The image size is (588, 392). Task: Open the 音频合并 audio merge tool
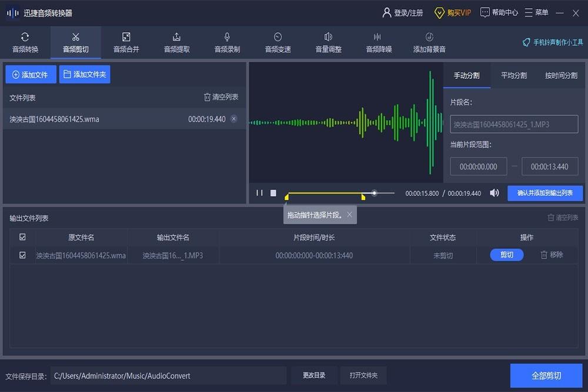(126, 42)
